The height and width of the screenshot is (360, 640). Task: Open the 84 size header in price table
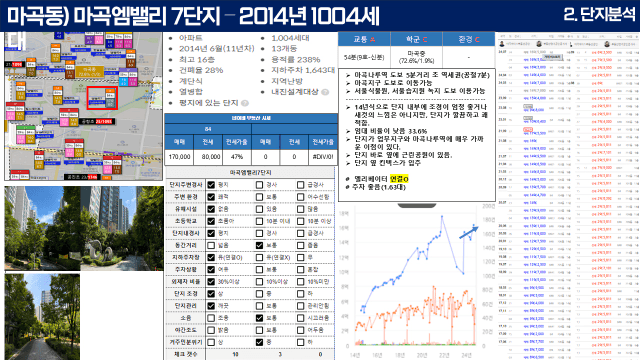pos(208,129)
